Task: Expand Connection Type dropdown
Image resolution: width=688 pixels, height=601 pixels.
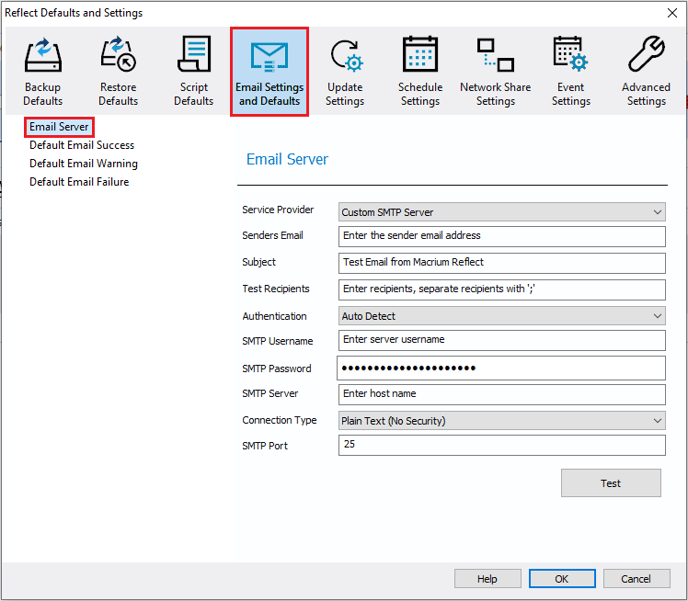Action: coord(502,421)
